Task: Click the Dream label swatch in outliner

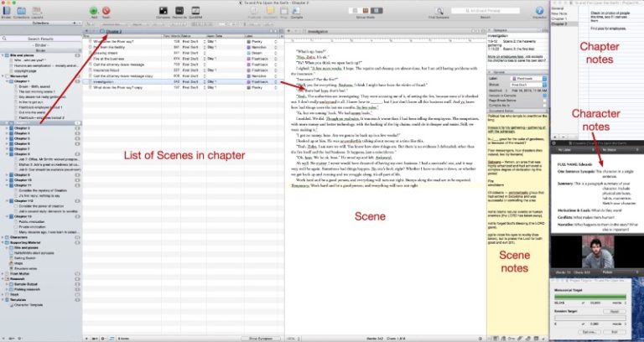Action: [x=248, y=53]
